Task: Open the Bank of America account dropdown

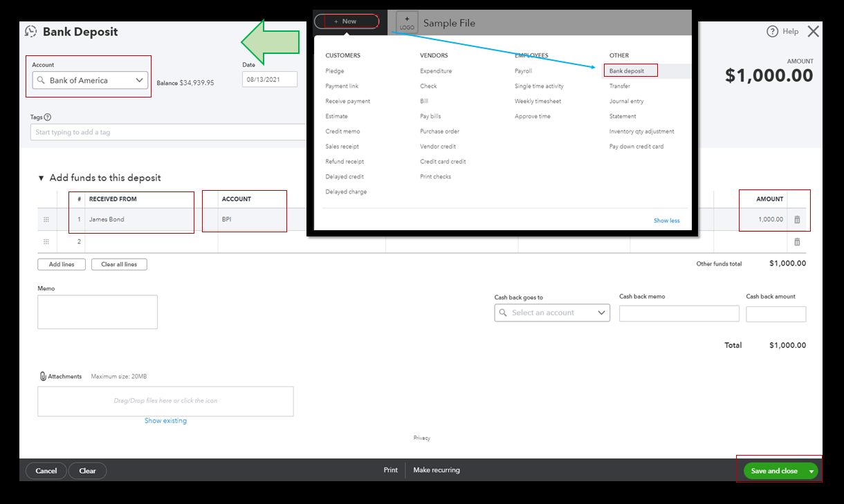Action: click(x=140, y=80)
